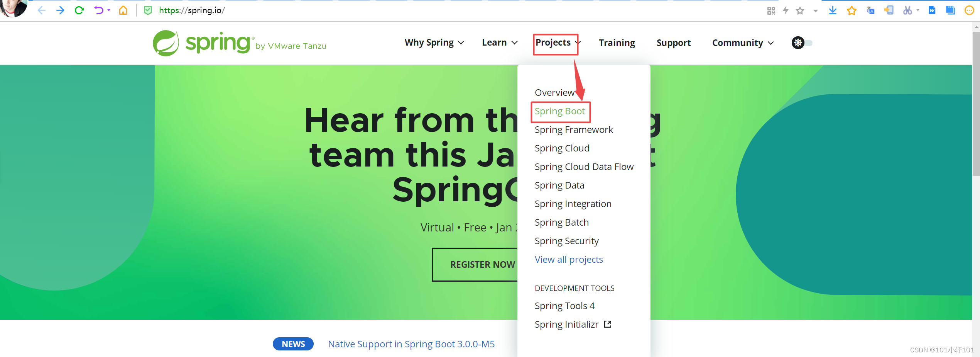This screenshot has width=980, height=357.
Task: Open Spring Data project link
Action: (559, 185)
